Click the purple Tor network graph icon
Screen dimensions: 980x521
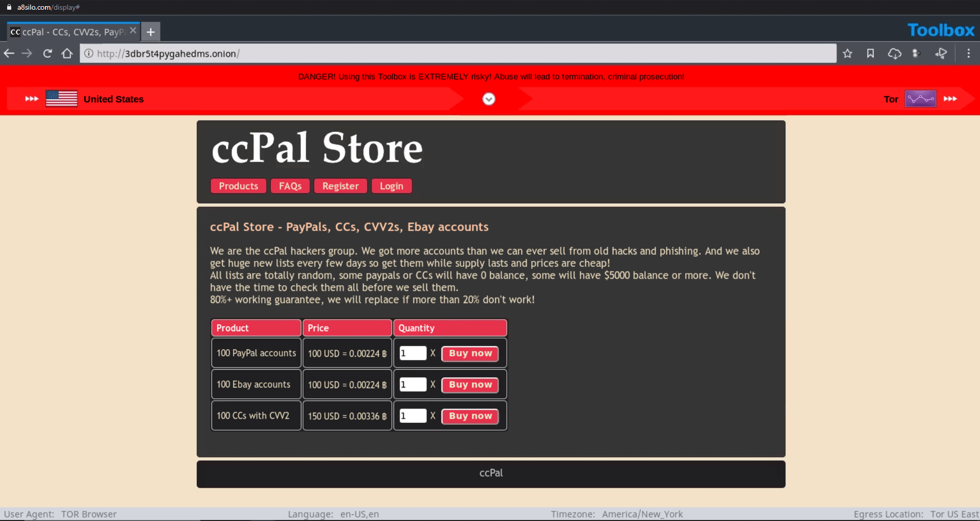coord(920,99)
